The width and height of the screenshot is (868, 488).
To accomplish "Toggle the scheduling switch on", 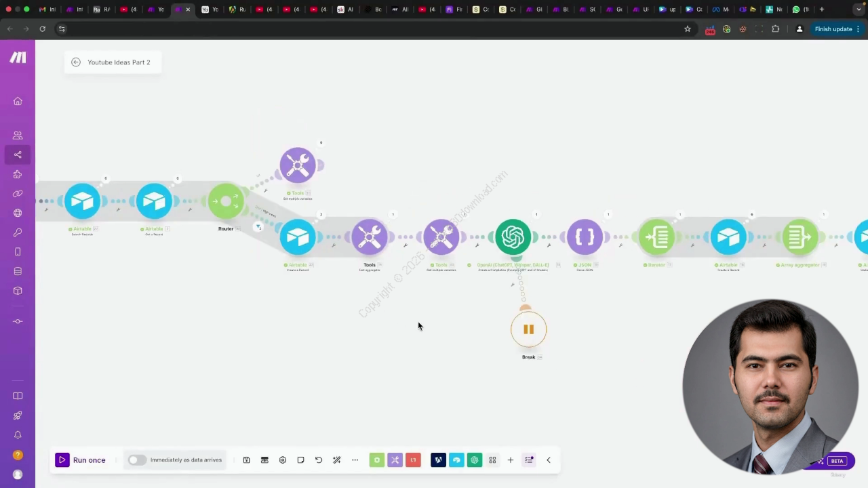I will click(136, 460).
